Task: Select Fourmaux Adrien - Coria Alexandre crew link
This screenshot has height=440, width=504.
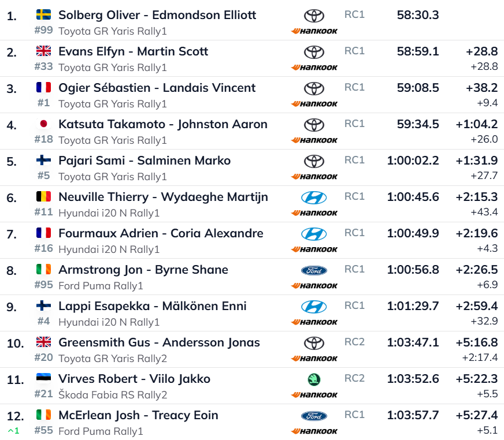Action: (x=161, y=233)
